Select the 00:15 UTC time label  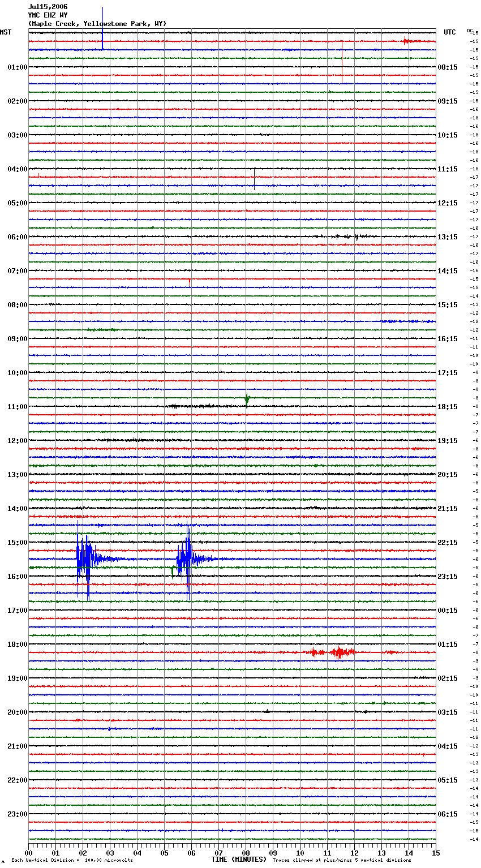pyautogui.click(x=448, y=611)
